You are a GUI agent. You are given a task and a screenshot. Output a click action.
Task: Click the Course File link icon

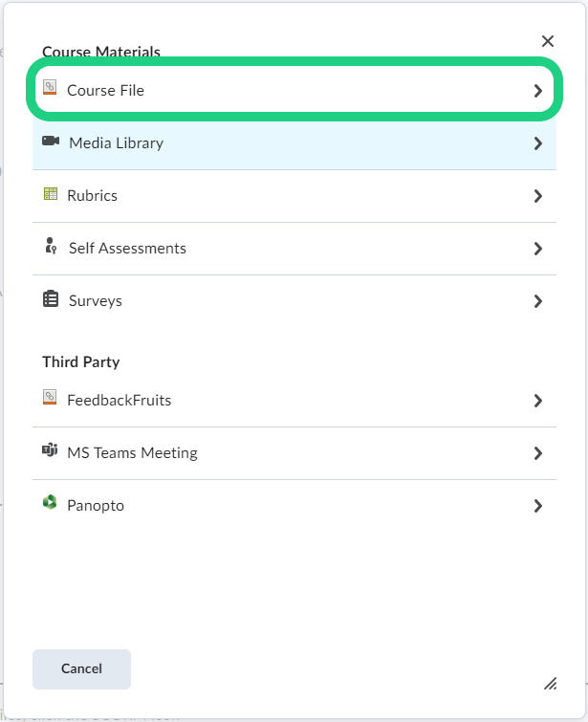tap(50, 89)
